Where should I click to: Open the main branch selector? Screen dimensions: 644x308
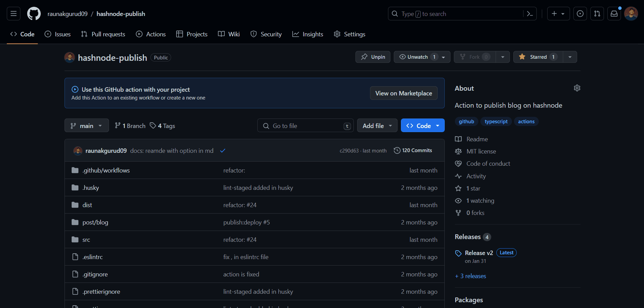tap(87, 126)
